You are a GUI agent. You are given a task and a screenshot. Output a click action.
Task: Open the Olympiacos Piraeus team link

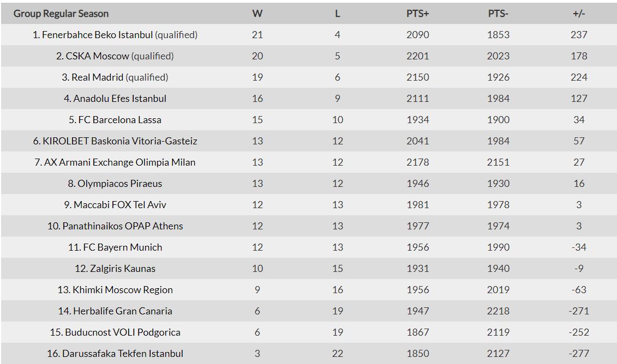pyautogui.click(x=119, y=184)
